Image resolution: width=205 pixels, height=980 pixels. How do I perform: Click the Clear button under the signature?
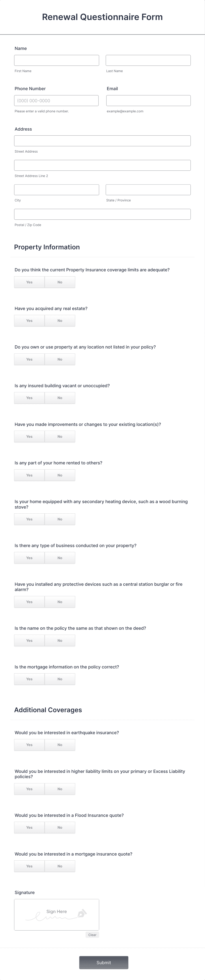(92, 935)
